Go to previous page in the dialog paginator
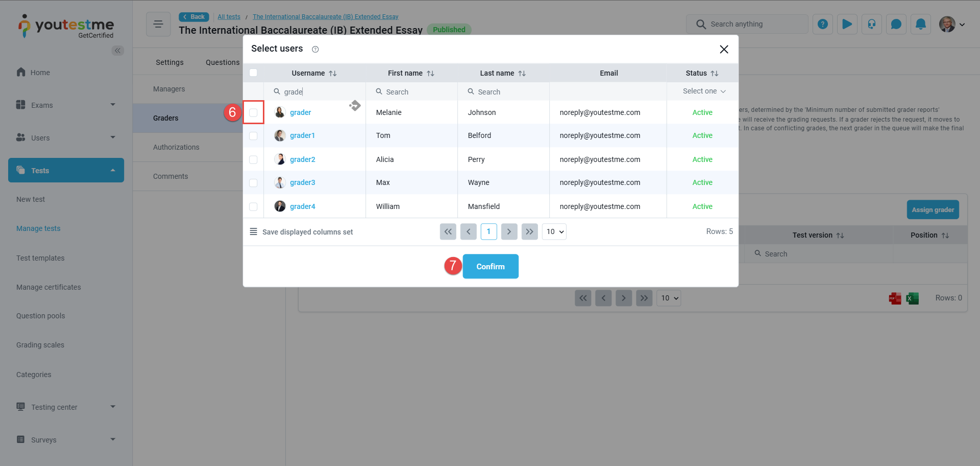Image resolution: width=980 pixels, height=466 pixels. (x=469, y=231)
